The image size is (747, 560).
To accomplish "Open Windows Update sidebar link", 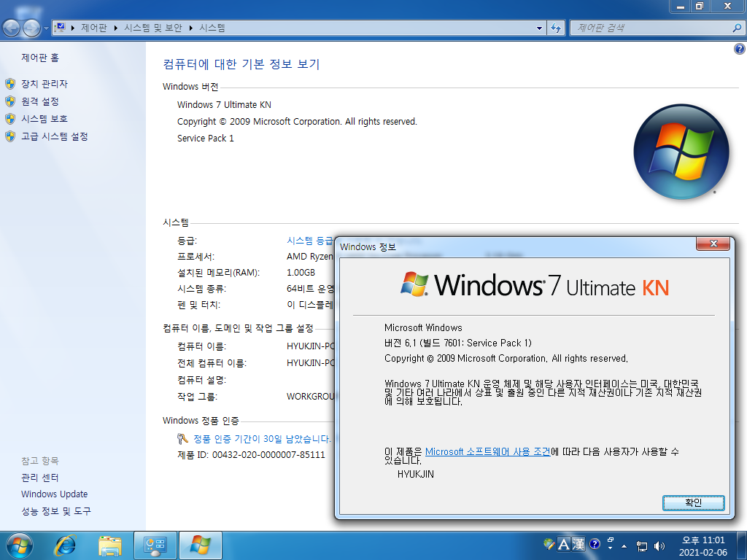I will [54, 494].
